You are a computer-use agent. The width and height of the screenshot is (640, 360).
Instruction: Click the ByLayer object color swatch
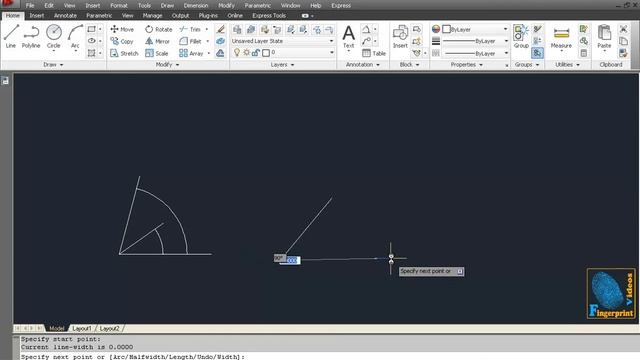tap(447, 29)
